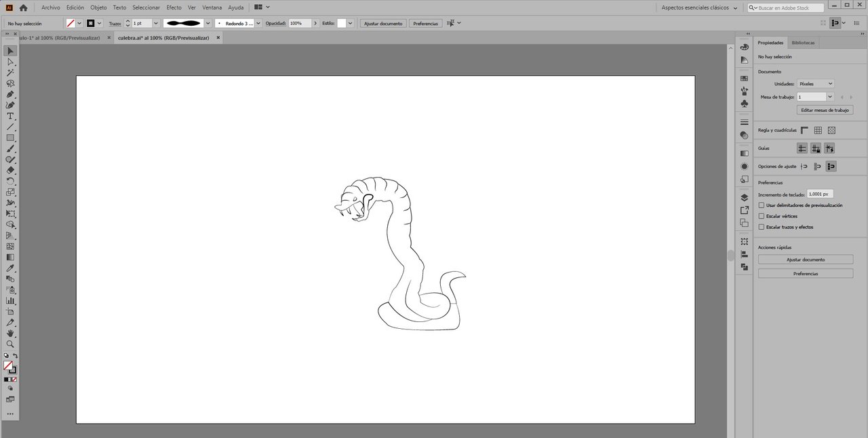This screenshot has height=438, width=868.
Task: Switch to the Bibliotecas tab
Action: click(x=803, y=42)
